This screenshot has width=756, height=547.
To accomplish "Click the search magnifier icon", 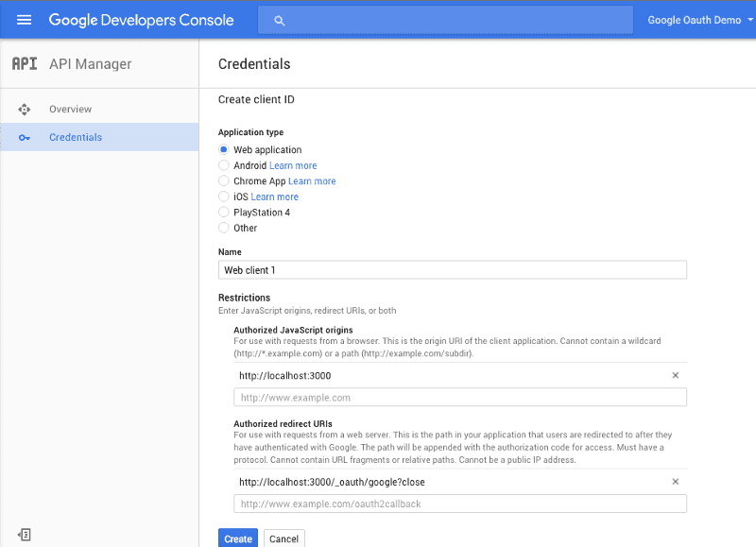I will (x=279, y=21).
